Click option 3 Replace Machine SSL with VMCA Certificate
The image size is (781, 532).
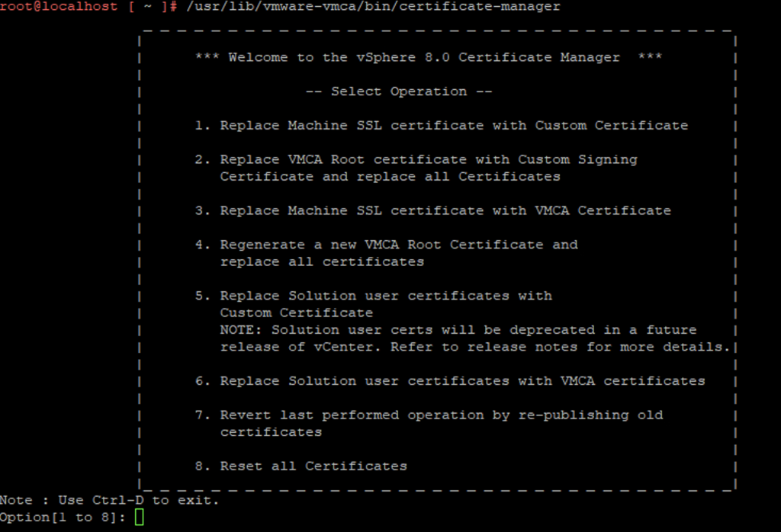(x=433, y=210)
